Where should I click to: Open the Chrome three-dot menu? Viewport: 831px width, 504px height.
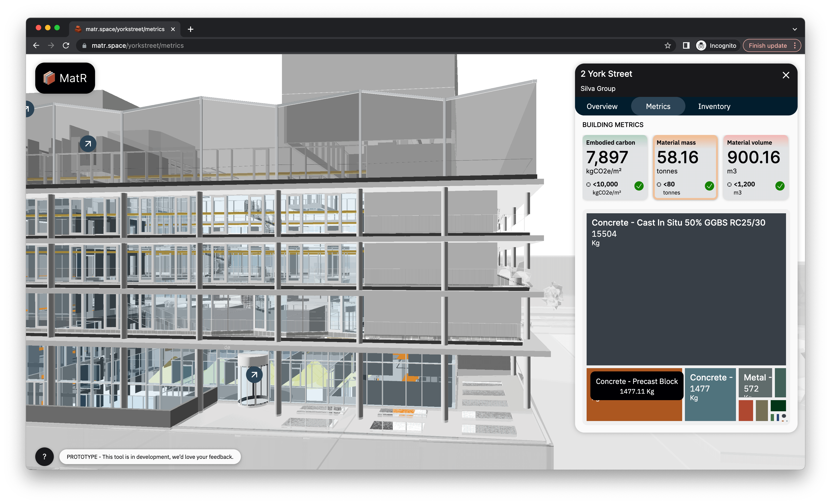coord(795,45)
